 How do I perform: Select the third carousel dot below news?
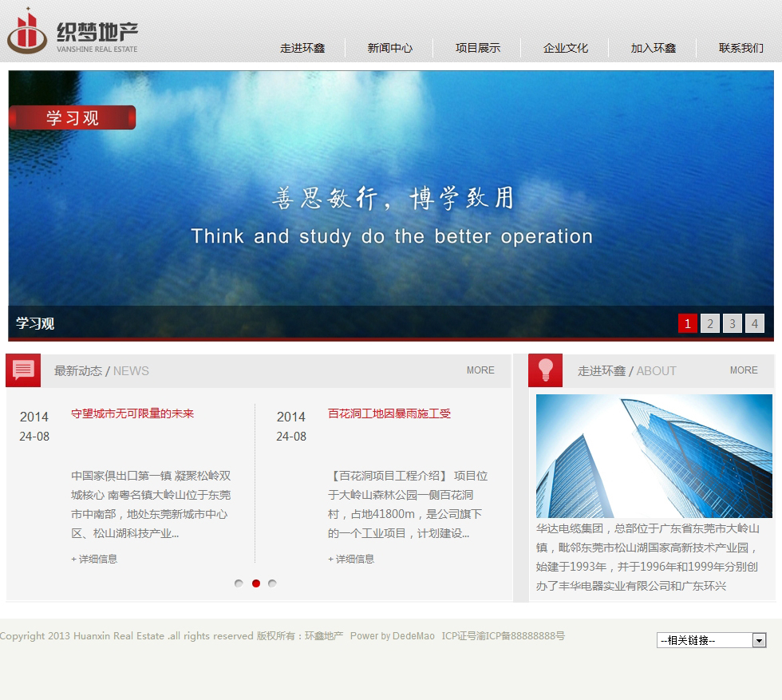pyautogui.click(x=273, y=583)
